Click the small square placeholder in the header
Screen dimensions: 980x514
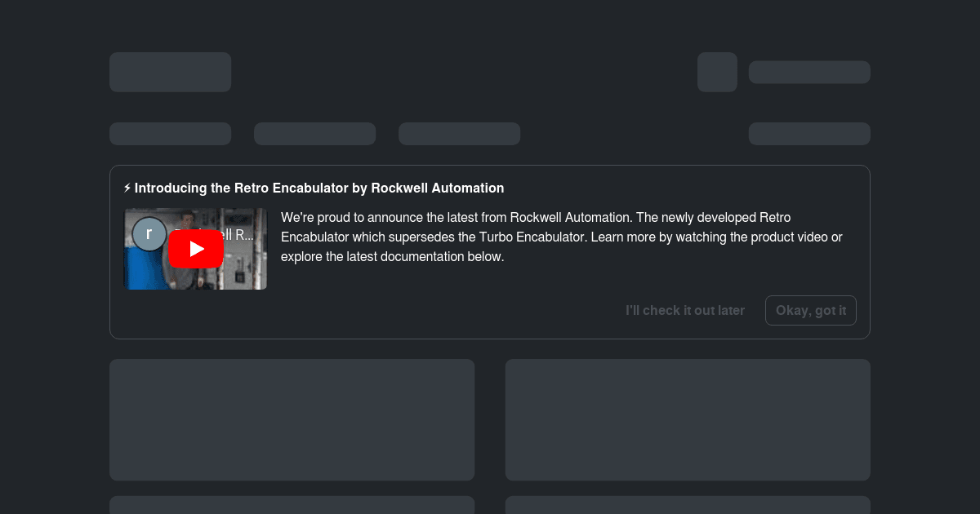(717, 73)
